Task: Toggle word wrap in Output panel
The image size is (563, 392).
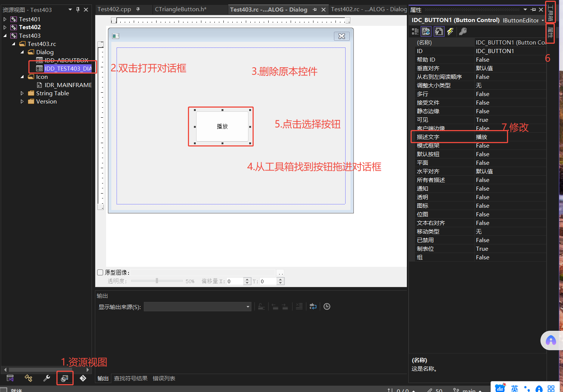Action: pos(313,306)
